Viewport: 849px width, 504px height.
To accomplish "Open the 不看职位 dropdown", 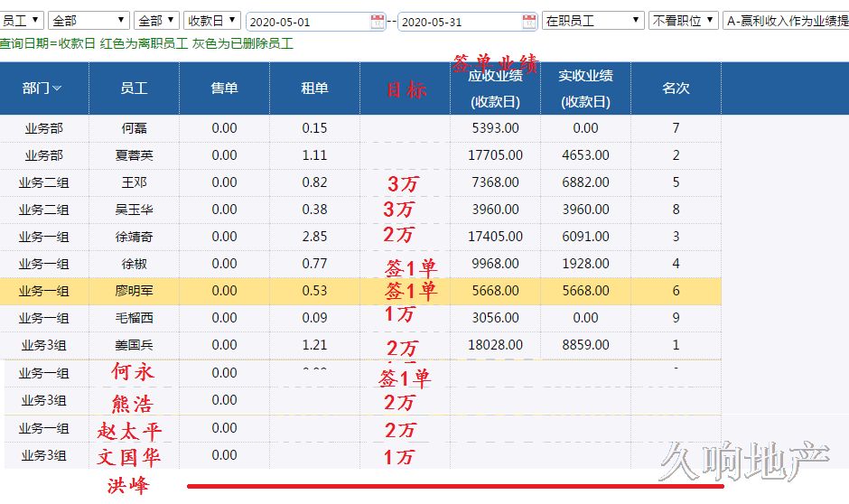I will pyautogui.click(x=683, y=20).
